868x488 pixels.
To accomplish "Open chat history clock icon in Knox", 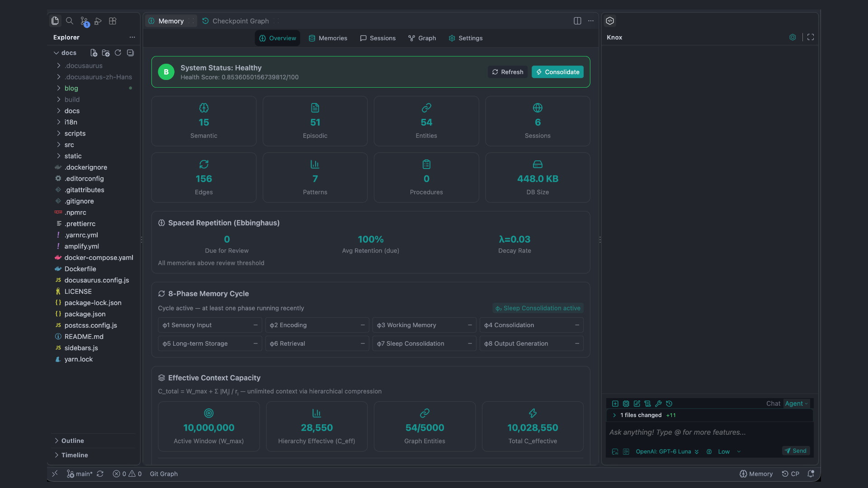I will (669, 404).
